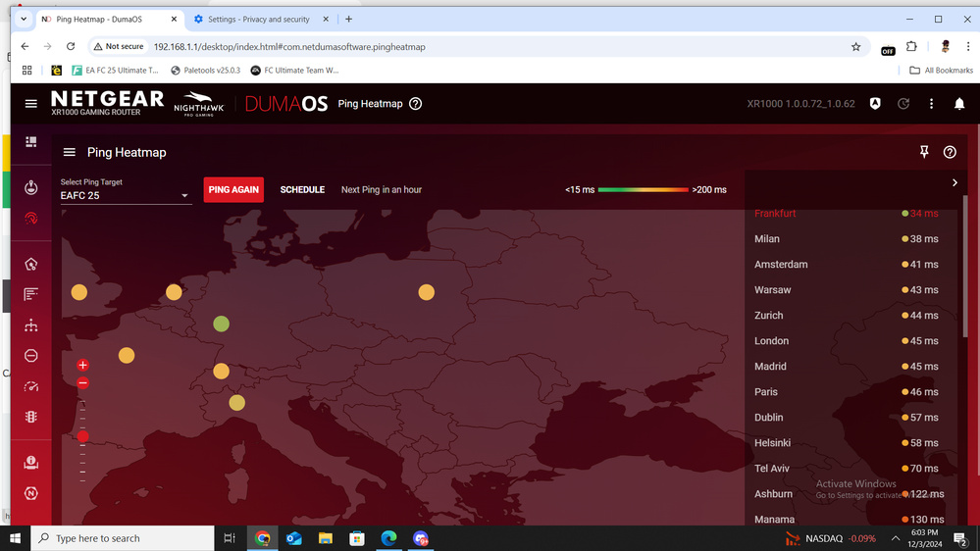The height and width of the screenshot is (551, 980).
Task: Click the Dashboard icon in the left sidebar
Action: click(31, 142)
